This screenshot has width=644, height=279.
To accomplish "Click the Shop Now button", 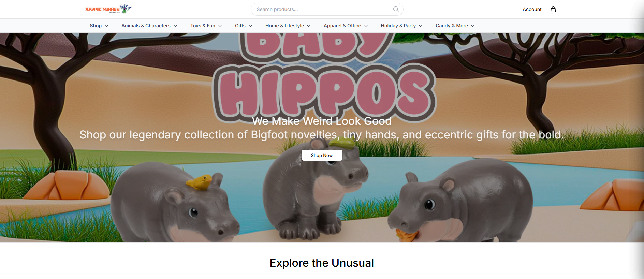I will 322,155.
